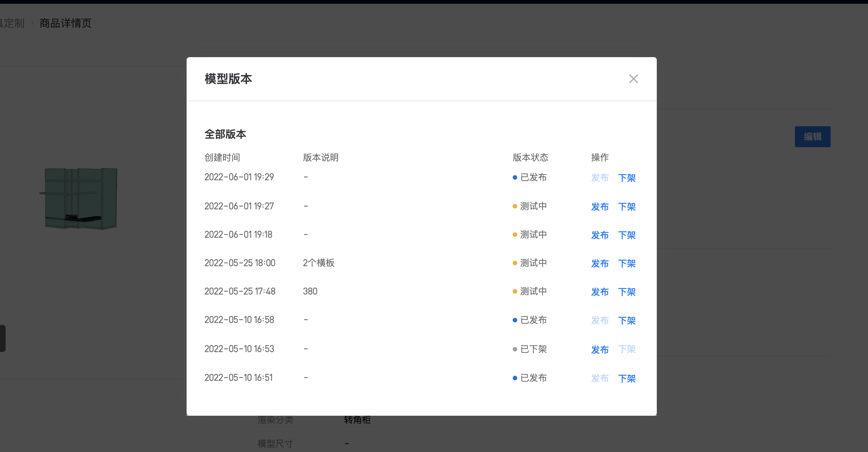Click the cabinet model thumbnail

click(x=79, y=198)
